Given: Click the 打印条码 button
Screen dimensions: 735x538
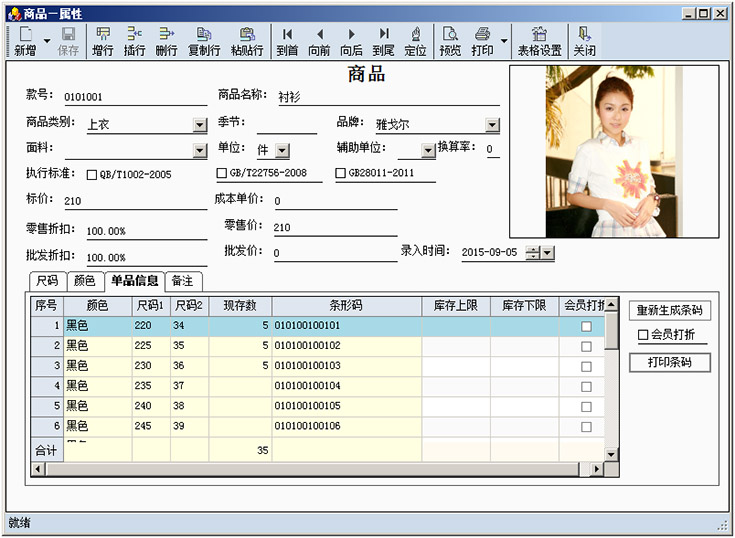Looking at the screenshot, I should pyautogui.click(x=669, y=362).
